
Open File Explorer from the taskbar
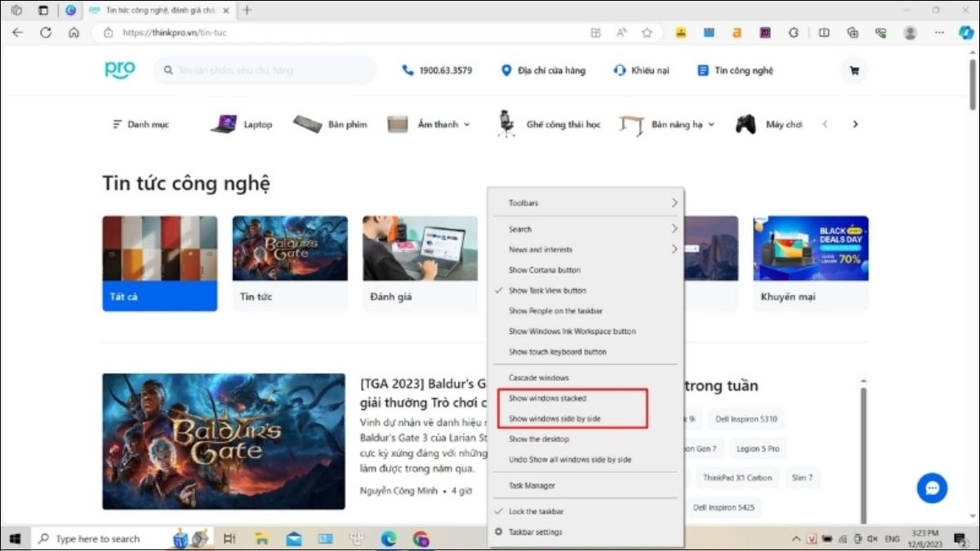(261, 539)
